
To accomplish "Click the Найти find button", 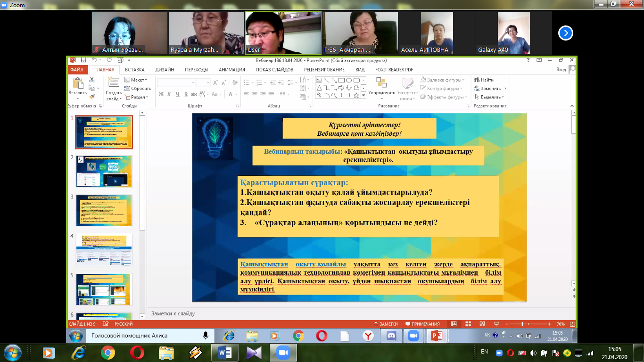I will pos(484,80).
